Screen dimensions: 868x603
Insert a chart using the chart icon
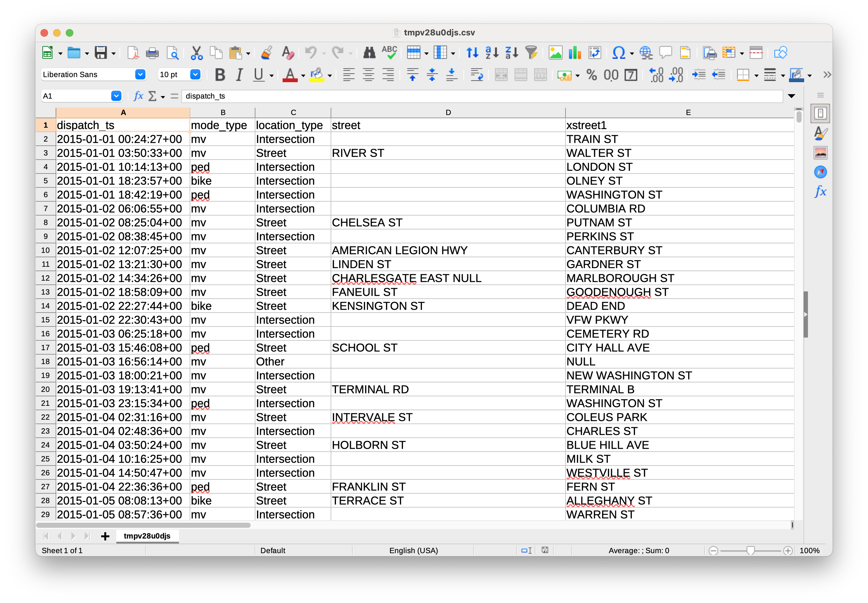coord(574,53)
